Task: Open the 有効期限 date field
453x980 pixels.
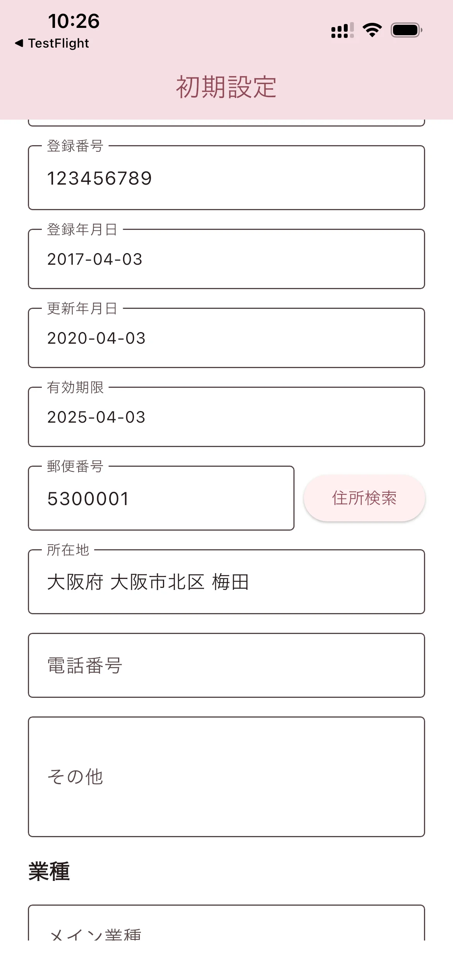Action: click(226, 417)
